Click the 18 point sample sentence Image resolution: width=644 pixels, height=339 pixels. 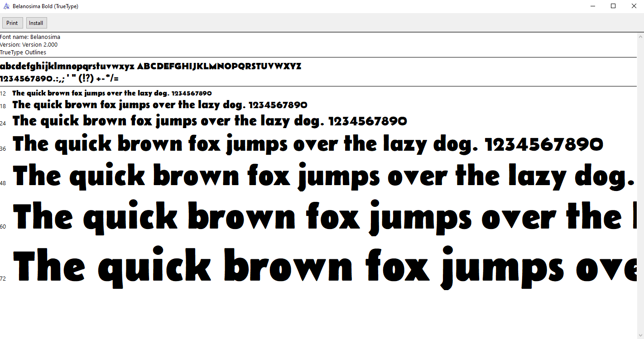(x=159, y=105)
